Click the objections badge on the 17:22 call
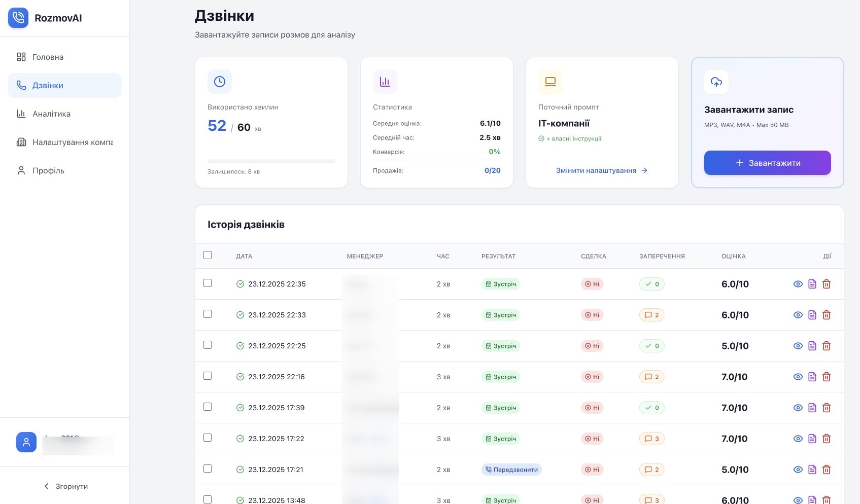Screen dimensions: 860x504 coord(652,439)
